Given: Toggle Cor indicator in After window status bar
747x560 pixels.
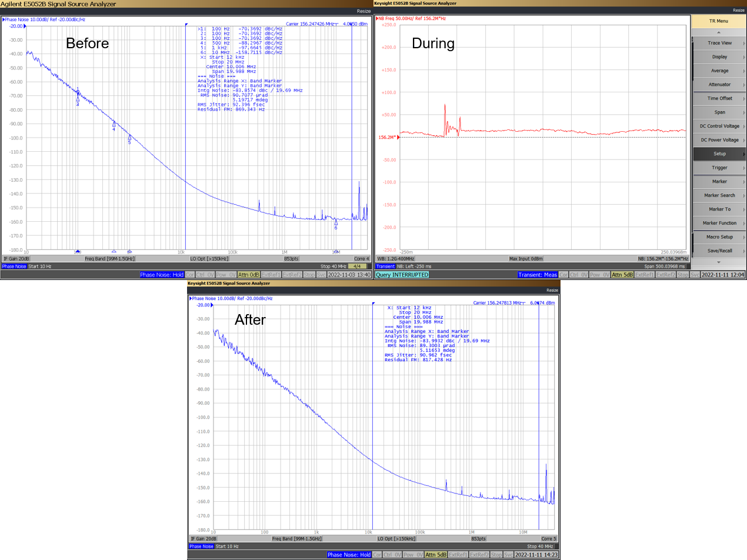Looking at the screenshot, I should click(377, 555).
